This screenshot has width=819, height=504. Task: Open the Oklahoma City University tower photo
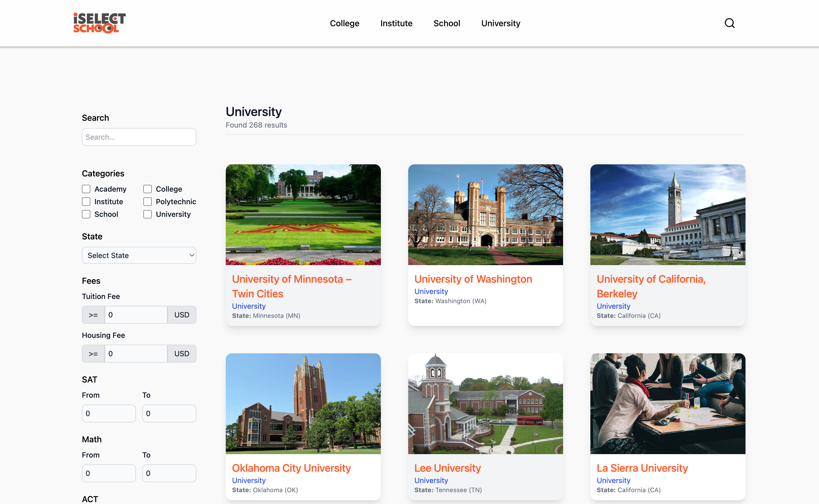(303, 404)
